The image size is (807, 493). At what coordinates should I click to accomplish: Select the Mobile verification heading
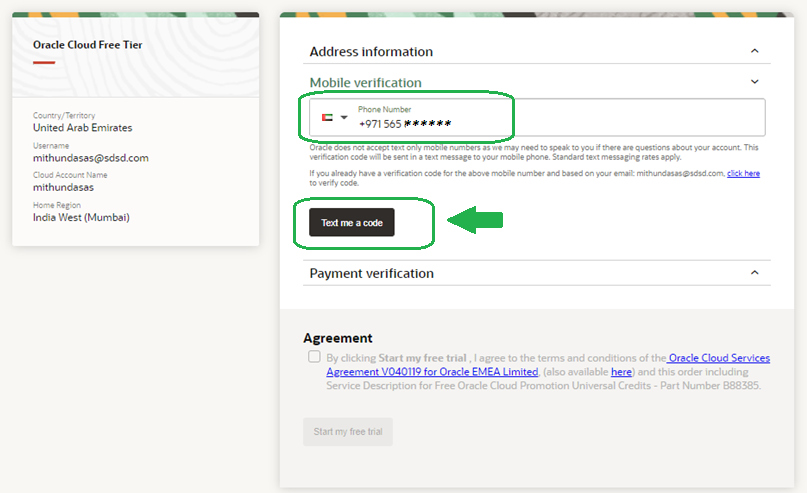(x=365, y=82)
